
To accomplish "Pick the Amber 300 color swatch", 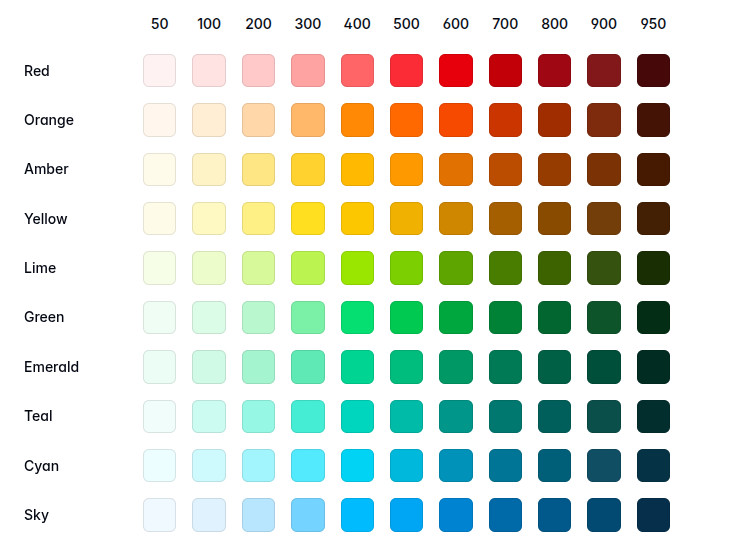I will (x=308, y=169).
